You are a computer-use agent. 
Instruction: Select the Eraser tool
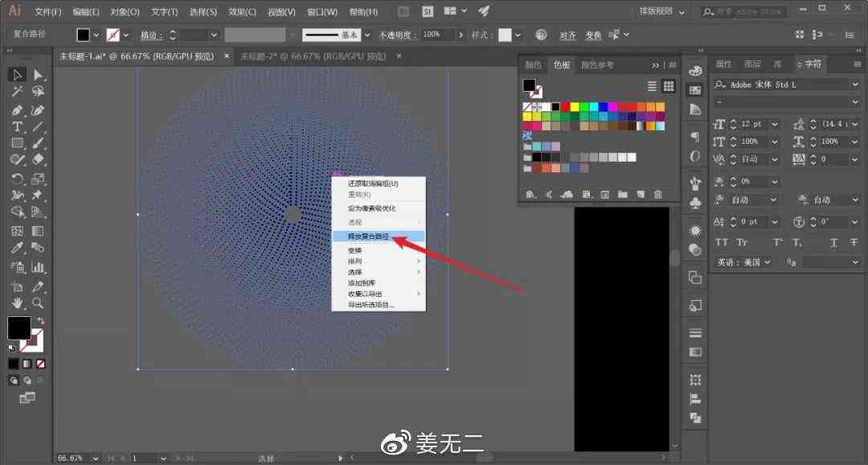point(38,159)
